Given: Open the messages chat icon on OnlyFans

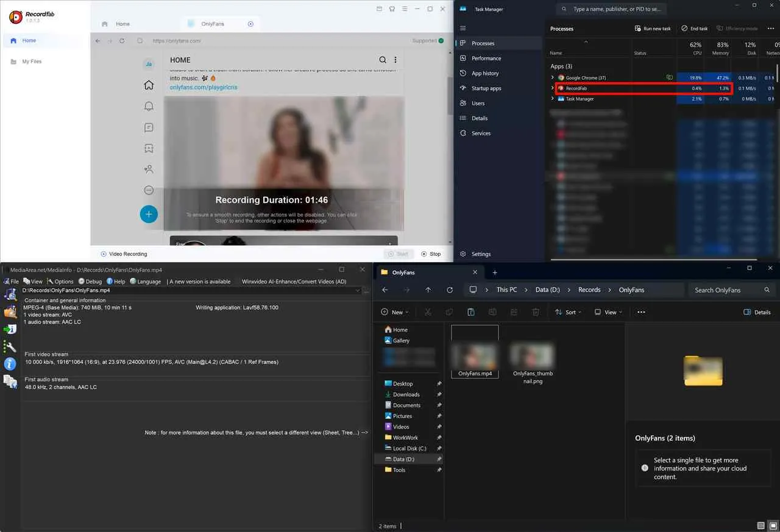Looking at the screenshot, I should click(x=149, y=127).
